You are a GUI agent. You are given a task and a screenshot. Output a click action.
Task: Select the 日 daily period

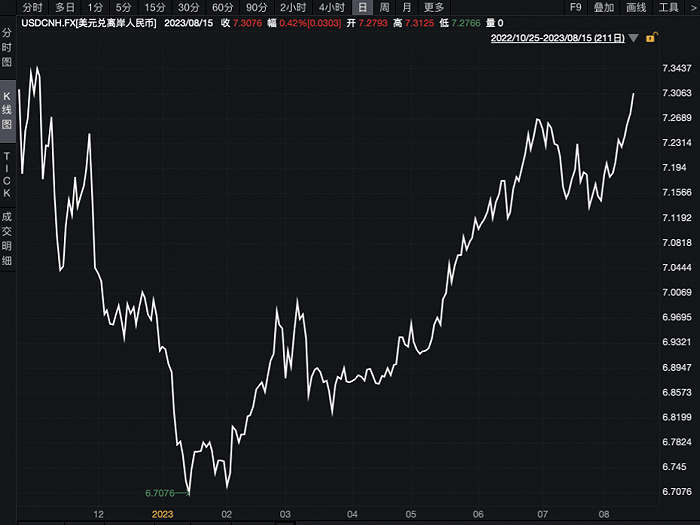pyautogui.click(x=363, y=7)
